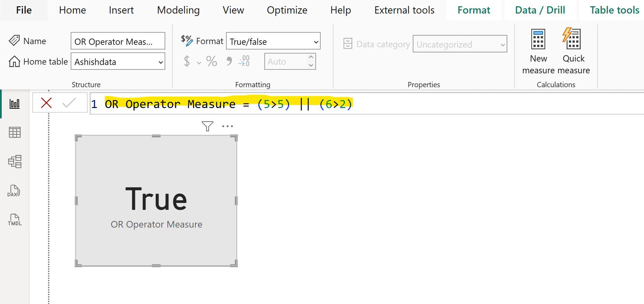Increase decimal places with up arrow
This screenshot has width=644, height=304.
point(311,57)
